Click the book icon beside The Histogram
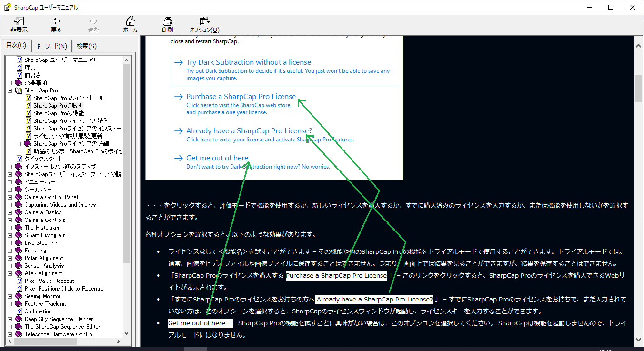This screenshot has width=644, height=351. [x=19, y=228]
